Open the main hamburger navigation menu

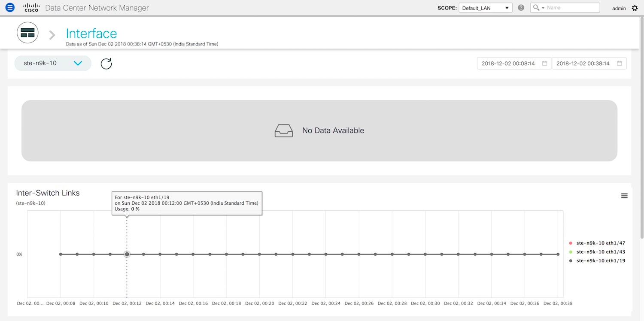10,7
